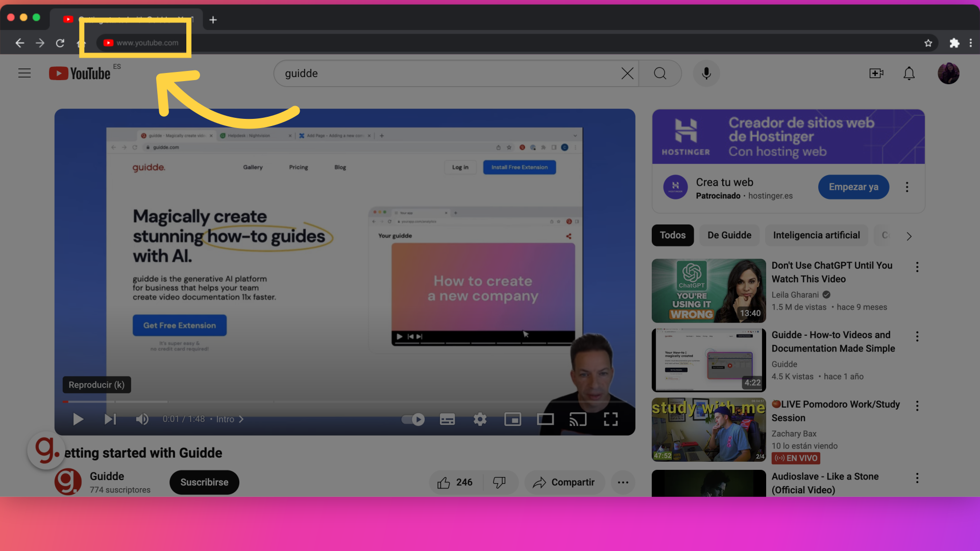Open the browser extensions puzzle icon

(x=954, y=43)
